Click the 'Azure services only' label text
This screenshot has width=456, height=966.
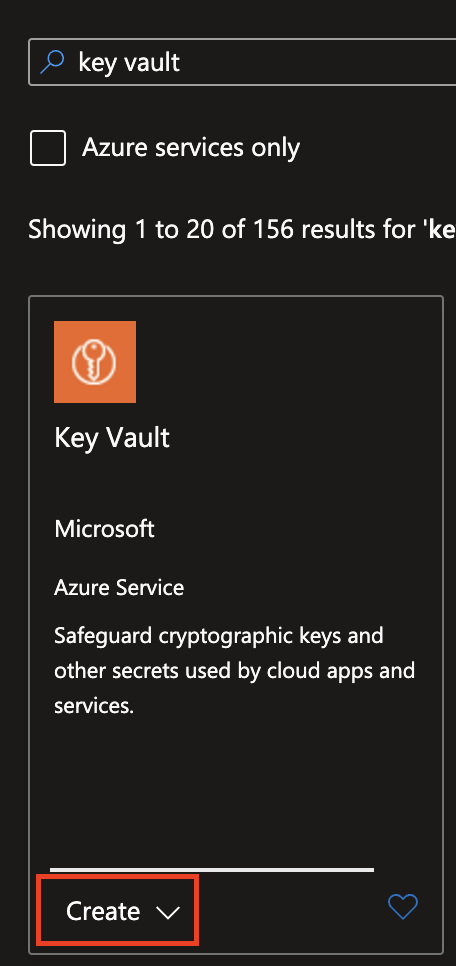[x=191, y=148]
